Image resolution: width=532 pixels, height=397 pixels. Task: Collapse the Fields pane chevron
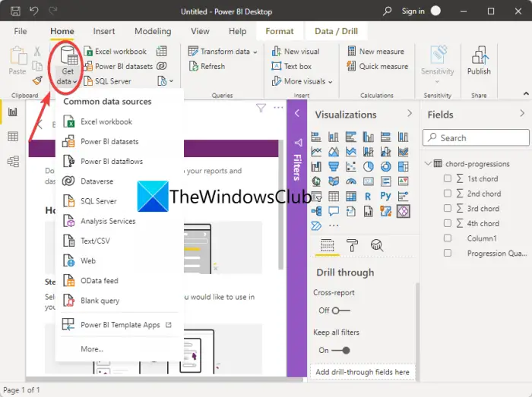522,113
